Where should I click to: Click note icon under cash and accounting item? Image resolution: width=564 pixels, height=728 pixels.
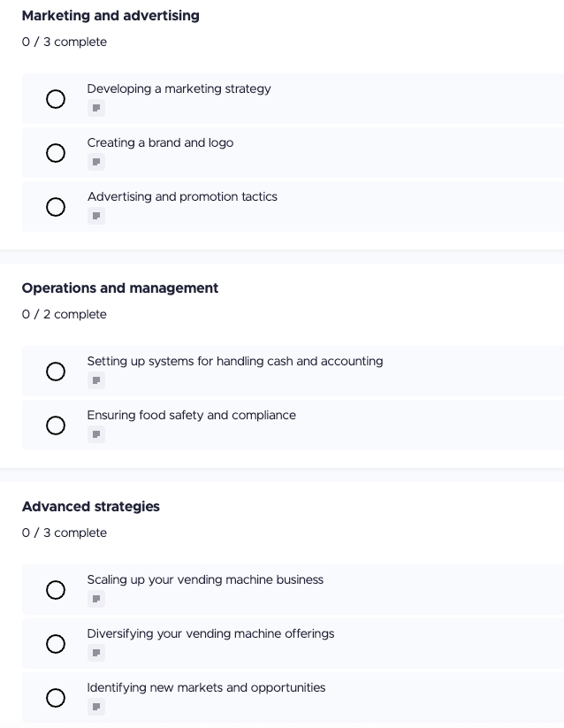[x=96, y=380]
